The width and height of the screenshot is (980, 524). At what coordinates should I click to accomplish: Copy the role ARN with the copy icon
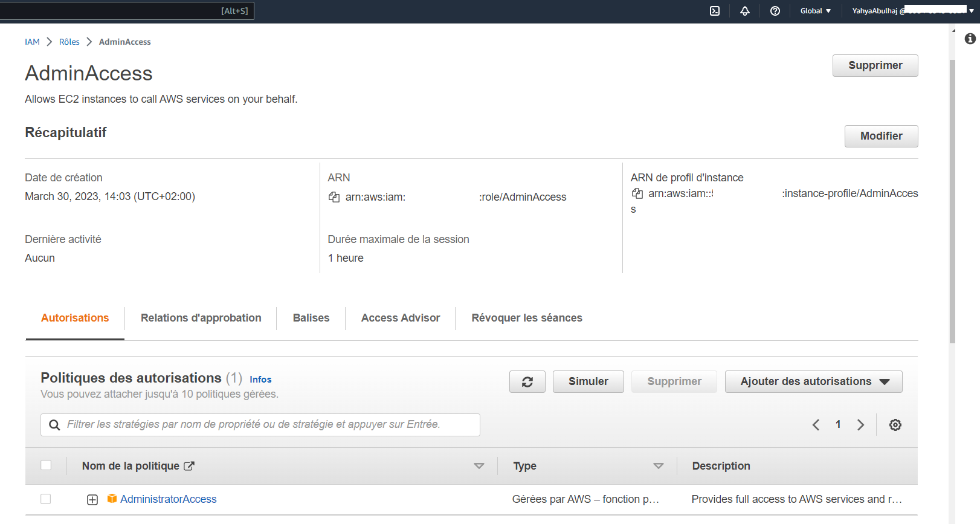pyautogui.click(x=334, y=197)
